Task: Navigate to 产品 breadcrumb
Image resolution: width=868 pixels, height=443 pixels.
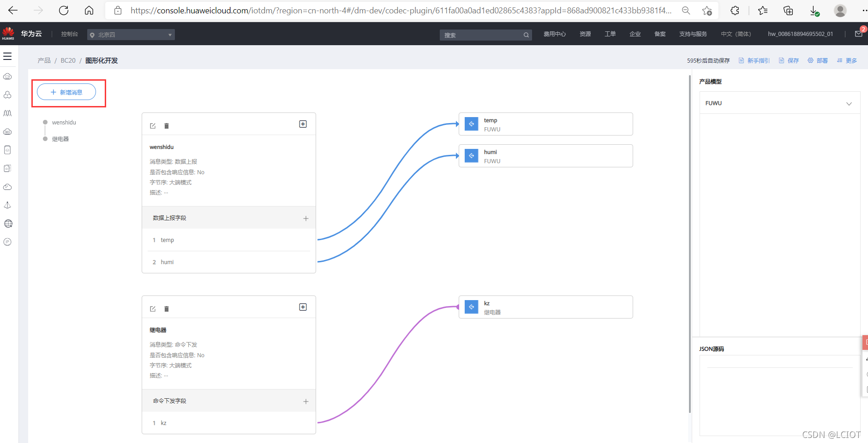Action: [44, 60]
